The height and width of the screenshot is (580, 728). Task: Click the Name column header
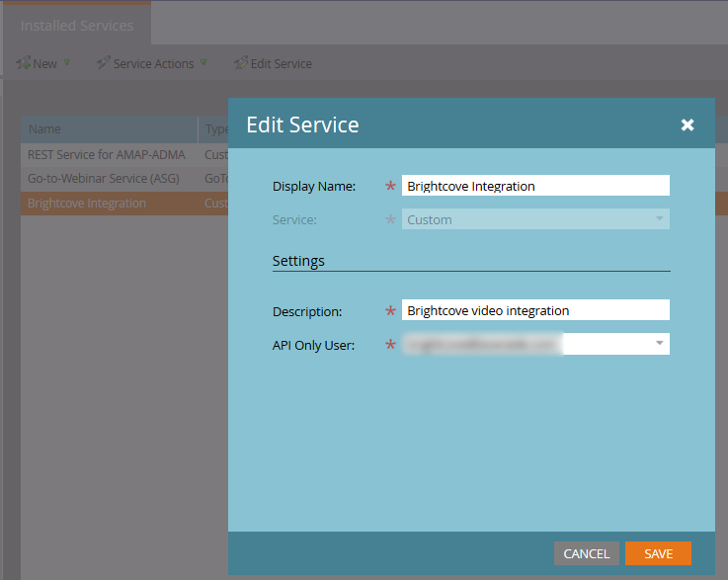(109, 129)
